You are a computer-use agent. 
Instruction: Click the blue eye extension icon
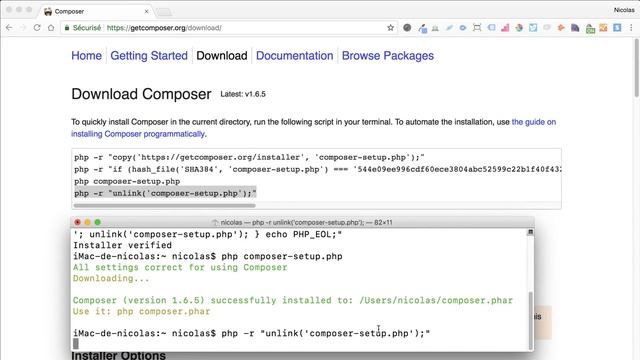[462, 28]
